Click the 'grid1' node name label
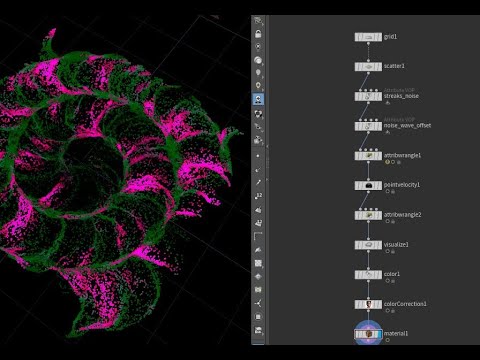 coord(391,37)
